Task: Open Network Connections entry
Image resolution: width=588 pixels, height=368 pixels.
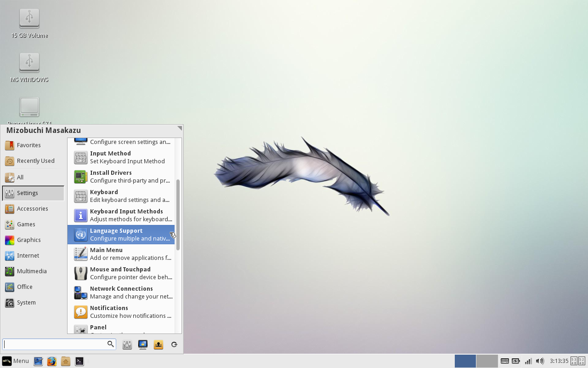Action: tap(121, 293)
